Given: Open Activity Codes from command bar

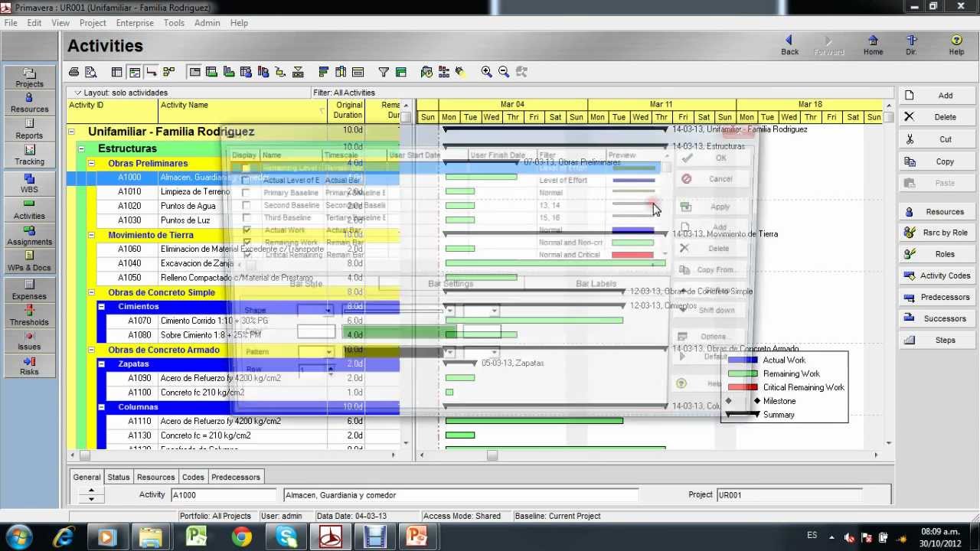Looking at the screenshot, I should point(937,275).
